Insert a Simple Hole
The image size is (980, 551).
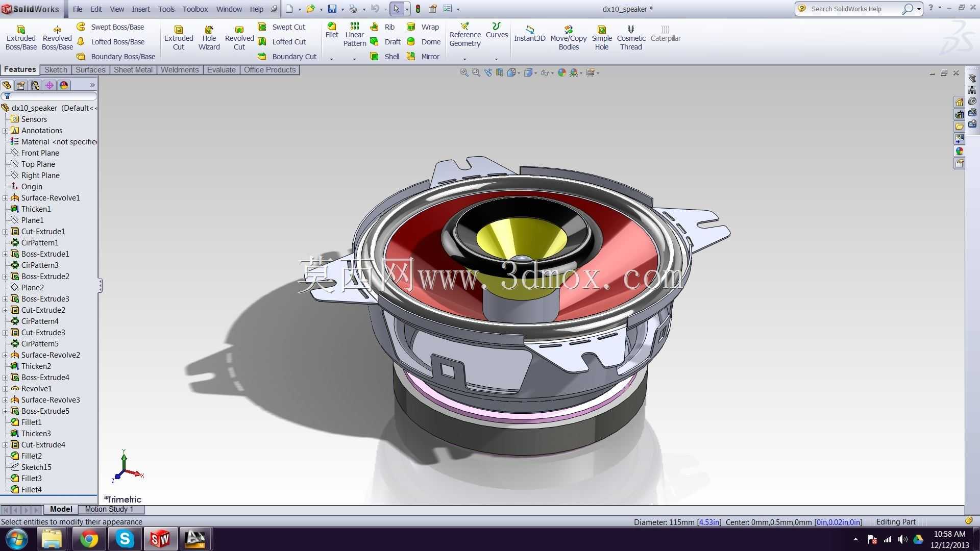point(602,38)
